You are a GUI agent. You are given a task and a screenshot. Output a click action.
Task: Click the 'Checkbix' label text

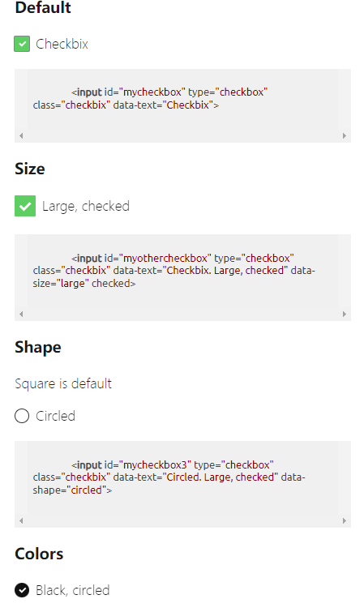[62, 44]
